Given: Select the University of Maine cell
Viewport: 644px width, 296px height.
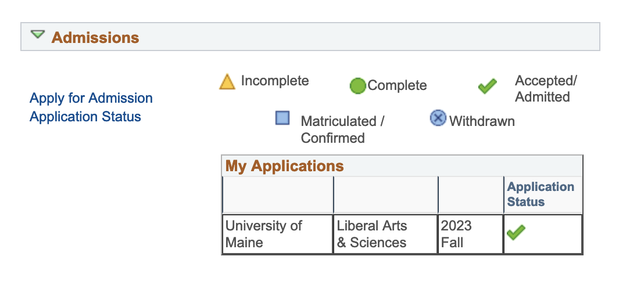Looking at the screenshot, I should pyautogui.click(x=278, y=234).
